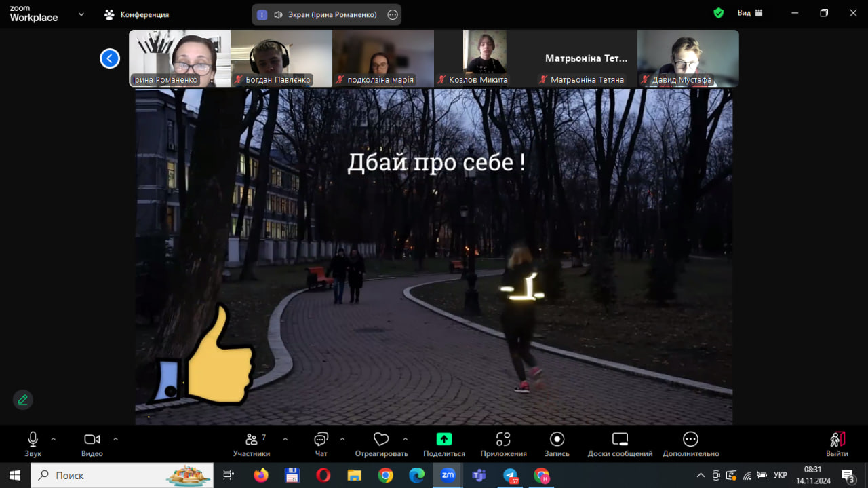Click the Windows taskbar Поиск search box
The width and height of the screenshot is (868, 488).
click(x=122, y=475)
